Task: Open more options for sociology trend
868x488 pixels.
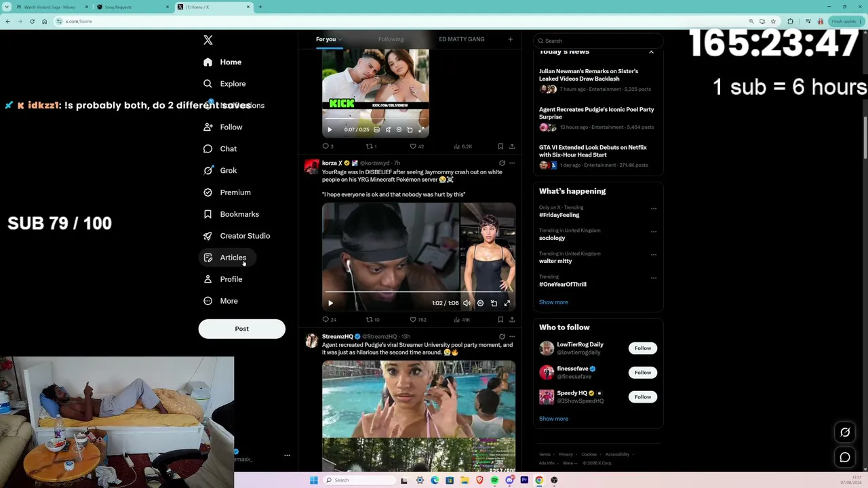Action: (x=654, y=232)
